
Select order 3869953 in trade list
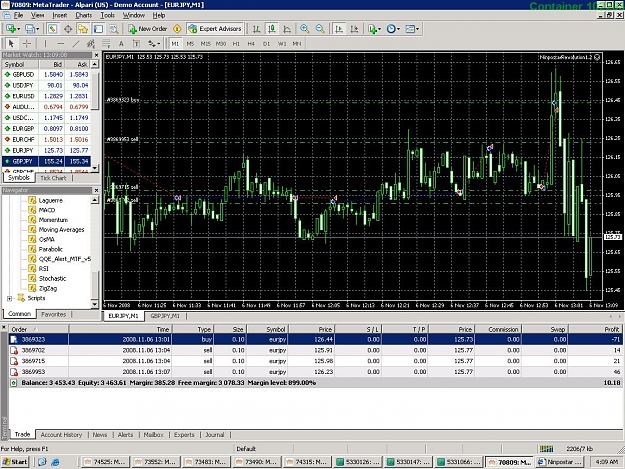click(x=315, y=372)
